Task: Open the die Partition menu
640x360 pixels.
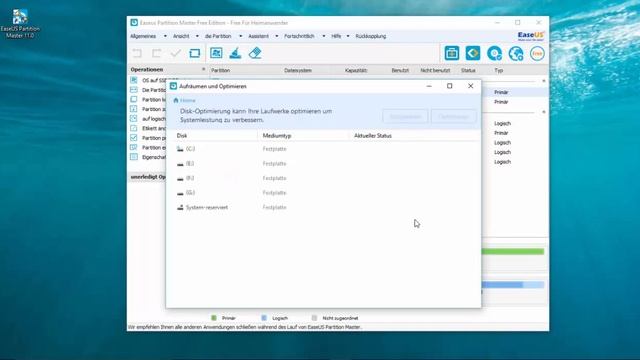Action: coord(218,36)
